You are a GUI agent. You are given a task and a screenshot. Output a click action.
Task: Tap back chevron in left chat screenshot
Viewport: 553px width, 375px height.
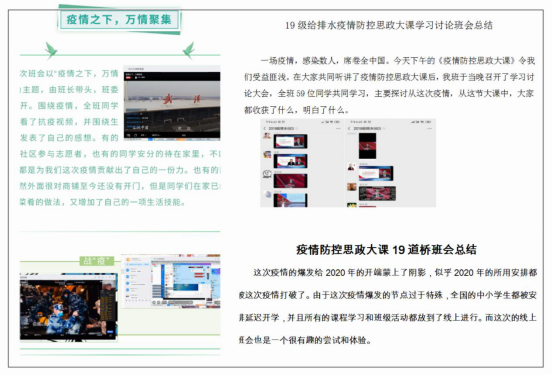(265, 128)
